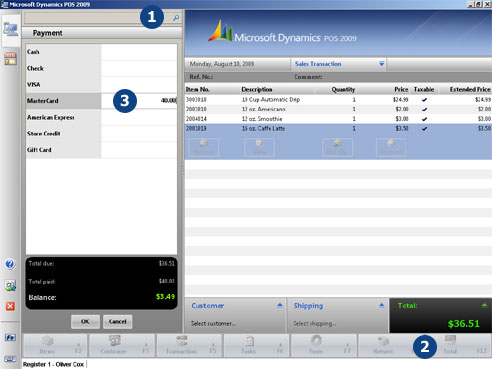Image resolution: width=492 pixels, height=369 pixels.
Task: Click the Monday, August 18, 2009 date field
Action: pos(222,64)
